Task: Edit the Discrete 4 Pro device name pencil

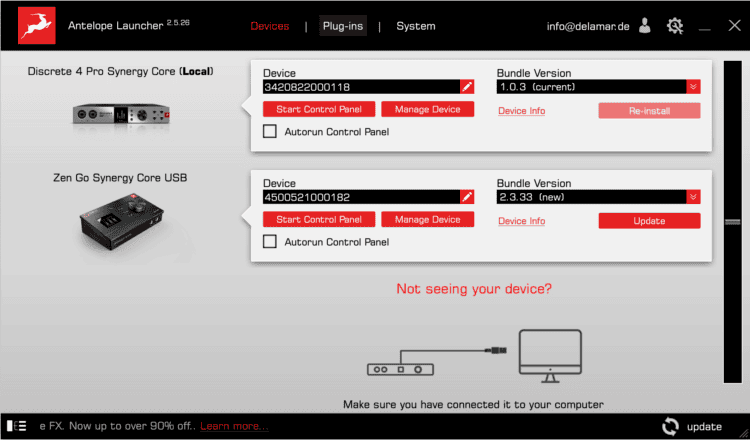Action: [467, 87]
